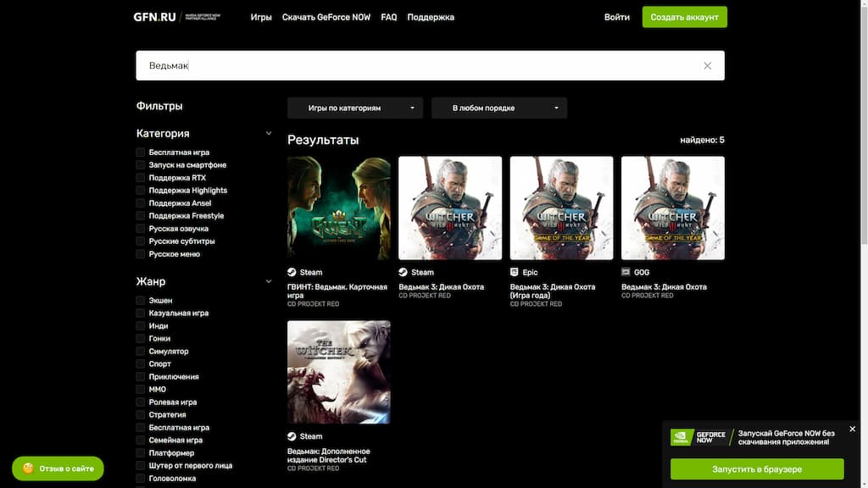Check the Запуск на смартфоне filter

pyautogui.click(x=141, y=165)
